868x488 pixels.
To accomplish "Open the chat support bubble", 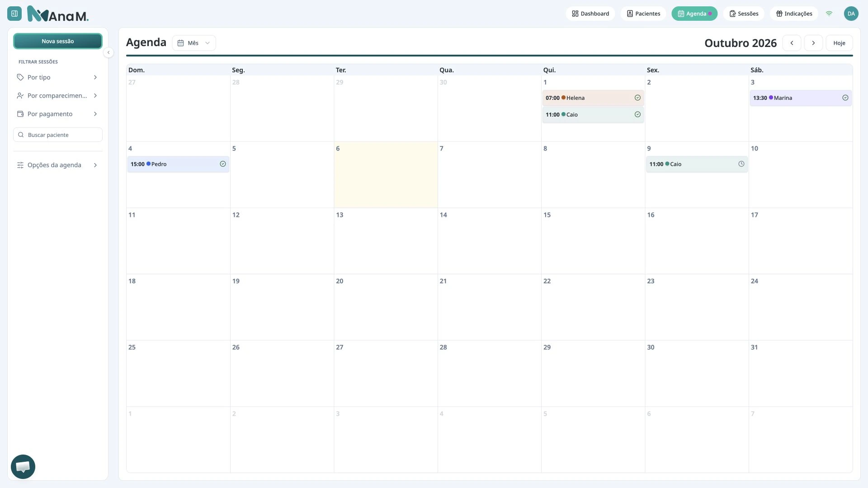I will pyautogui.click(x=23, y=467).
